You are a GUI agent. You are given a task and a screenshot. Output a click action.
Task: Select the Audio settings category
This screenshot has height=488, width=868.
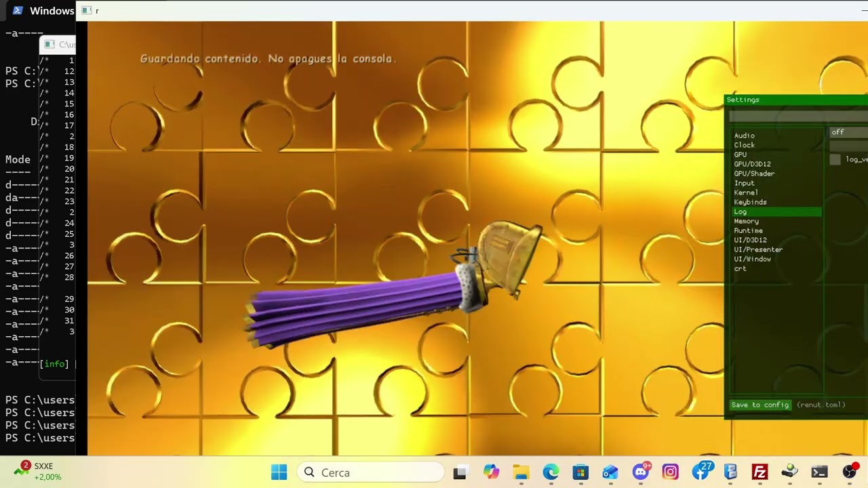pos(744,136)
